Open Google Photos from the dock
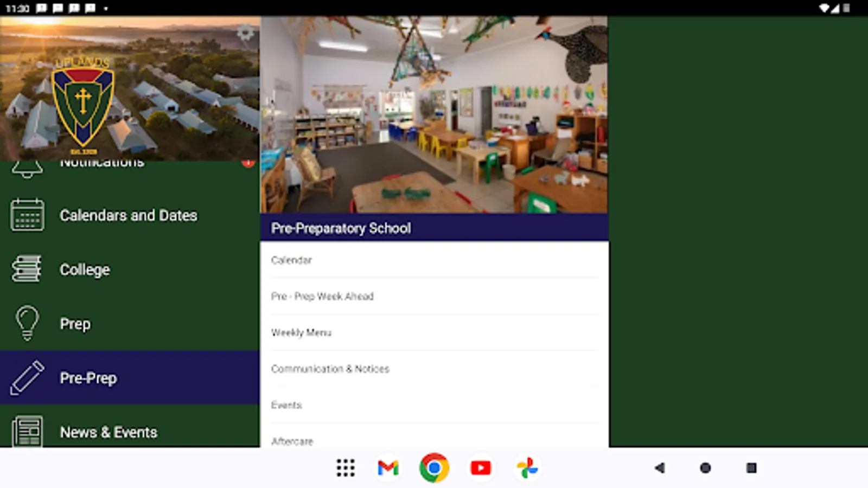Viewport: 868px width, 488px height. [x=527, y=467]
